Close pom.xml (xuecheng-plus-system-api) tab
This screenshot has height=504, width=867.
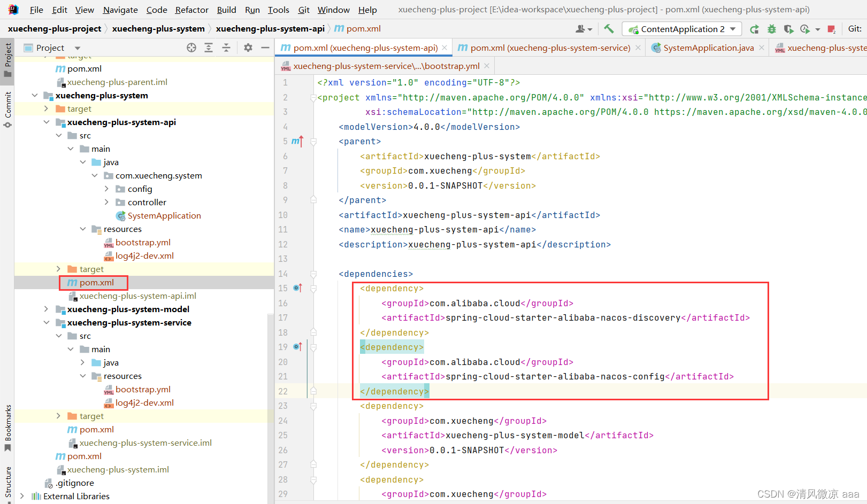click(x=444, y=48)
